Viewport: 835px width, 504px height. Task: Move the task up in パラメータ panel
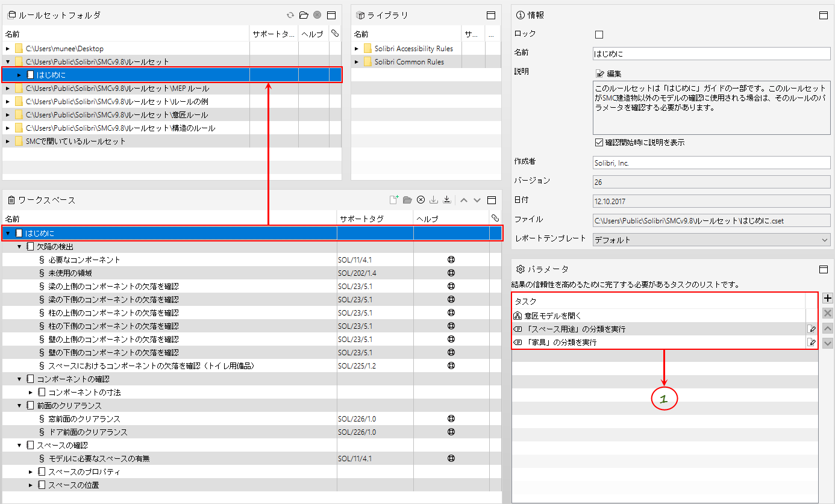coord(827,328)
